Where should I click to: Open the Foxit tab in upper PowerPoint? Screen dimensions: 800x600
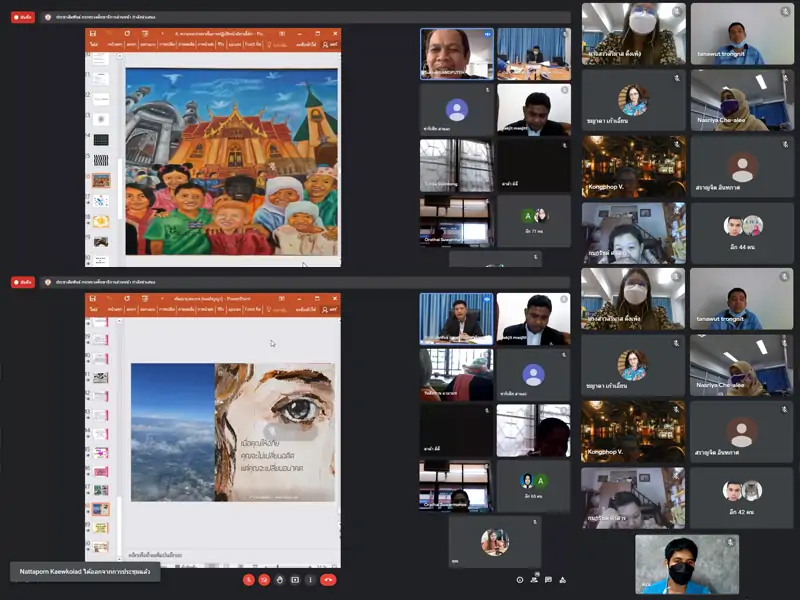(253, 44)
